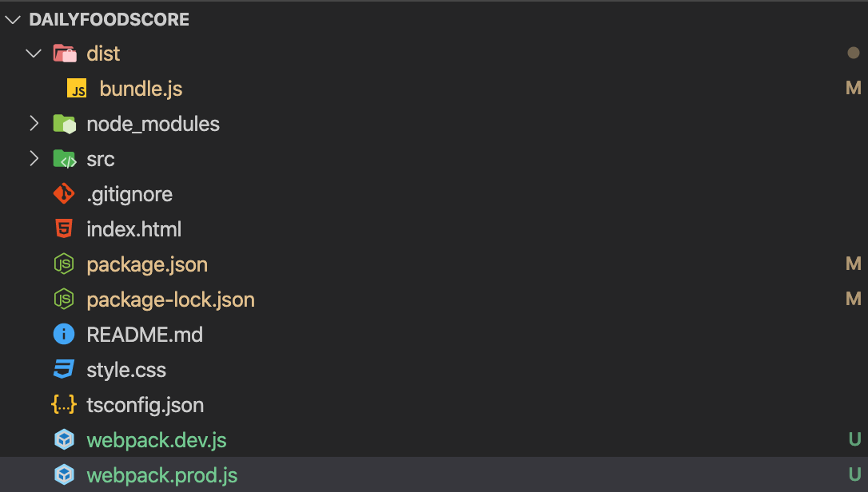Click the git icon next to .gitignore
Screen dimensions: 868x492
point(64,194)
